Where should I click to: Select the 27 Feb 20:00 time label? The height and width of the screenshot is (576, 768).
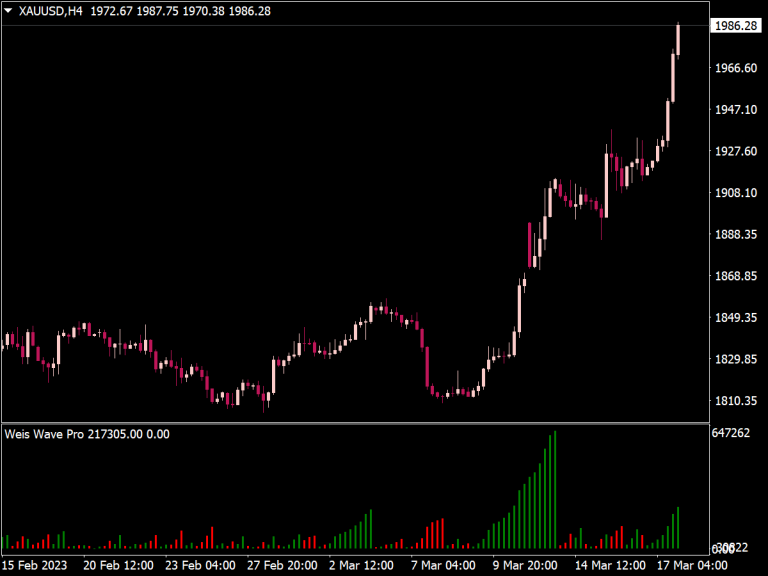(282, 565)
